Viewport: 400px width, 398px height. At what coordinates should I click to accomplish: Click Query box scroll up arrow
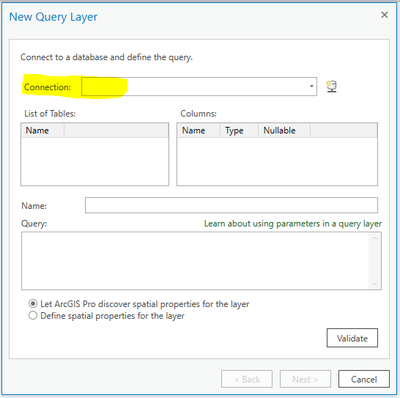click(375, 238)
